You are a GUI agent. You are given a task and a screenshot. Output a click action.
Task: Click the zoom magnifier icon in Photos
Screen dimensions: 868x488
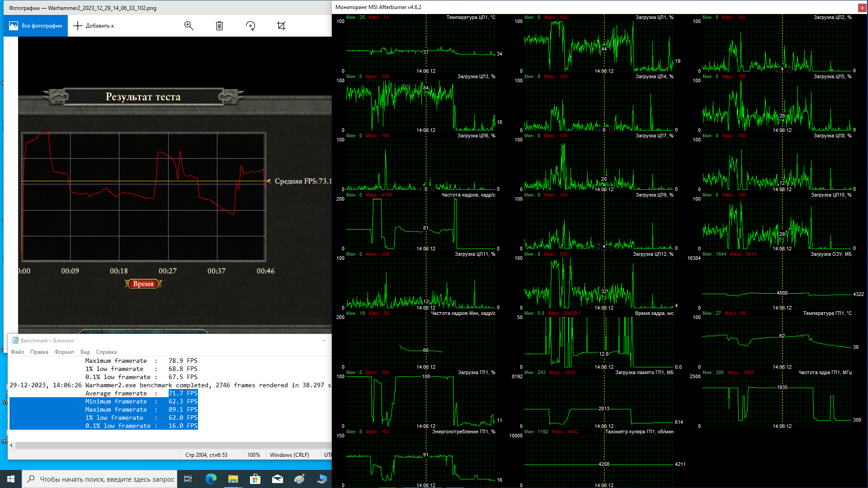(189, 26)
